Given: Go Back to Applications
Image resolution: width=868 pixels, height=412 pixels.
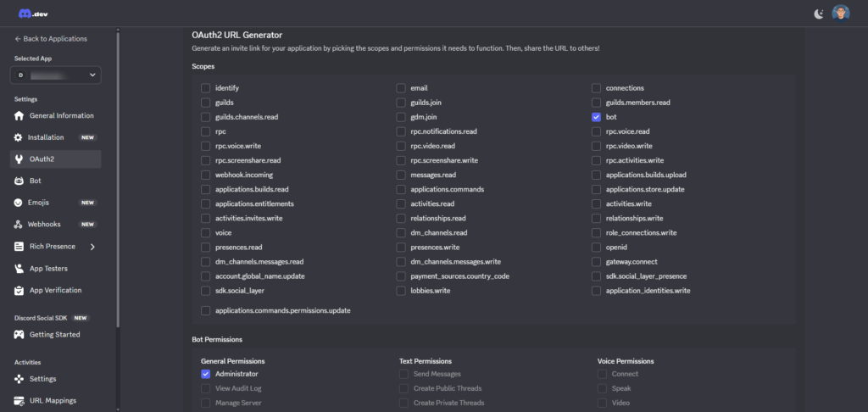Looking at the screenshot, I should click(x=51, y=39).
